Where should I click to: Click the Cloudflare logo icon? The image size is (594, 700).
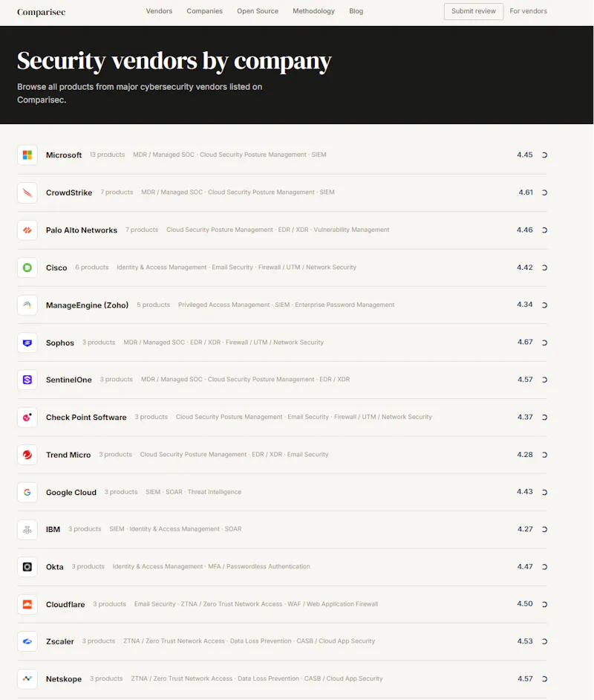point(27,604)
